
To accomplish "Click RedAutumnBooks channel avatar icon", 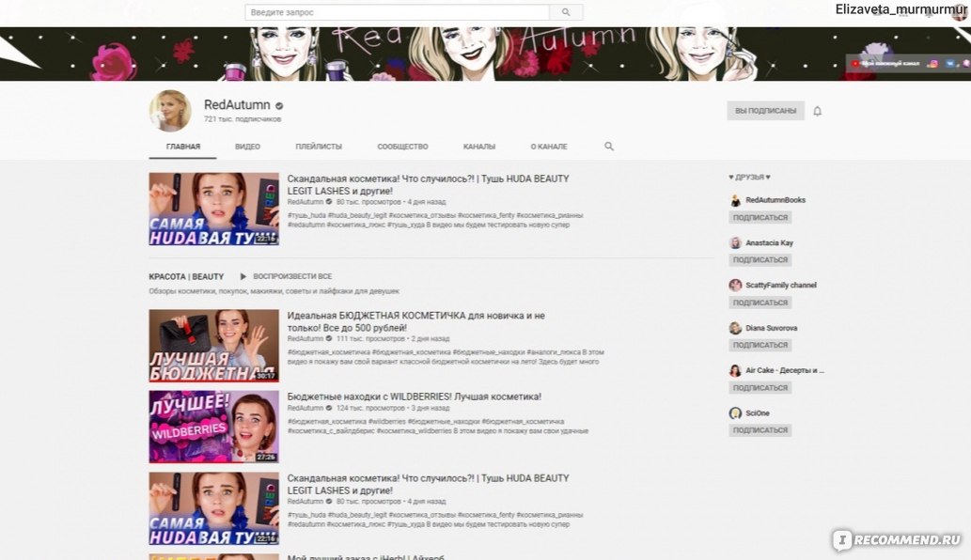I will 735,200.
